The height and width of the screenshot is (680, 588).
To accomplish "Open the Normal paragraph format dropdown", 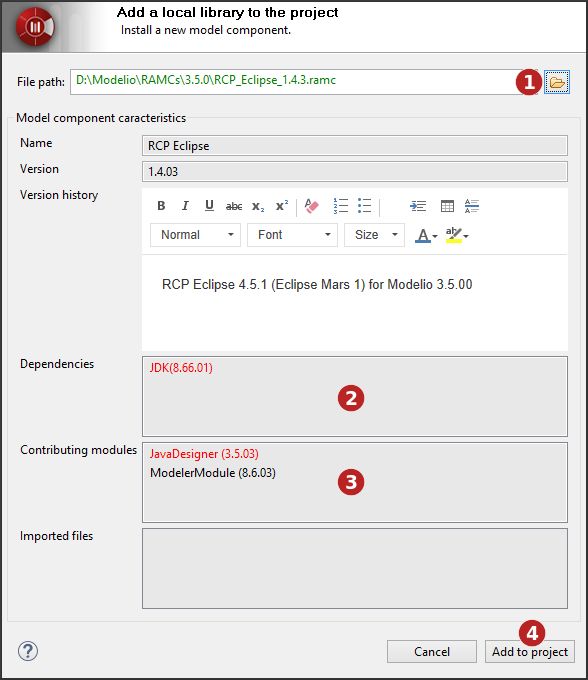I will tap(196, 235).
